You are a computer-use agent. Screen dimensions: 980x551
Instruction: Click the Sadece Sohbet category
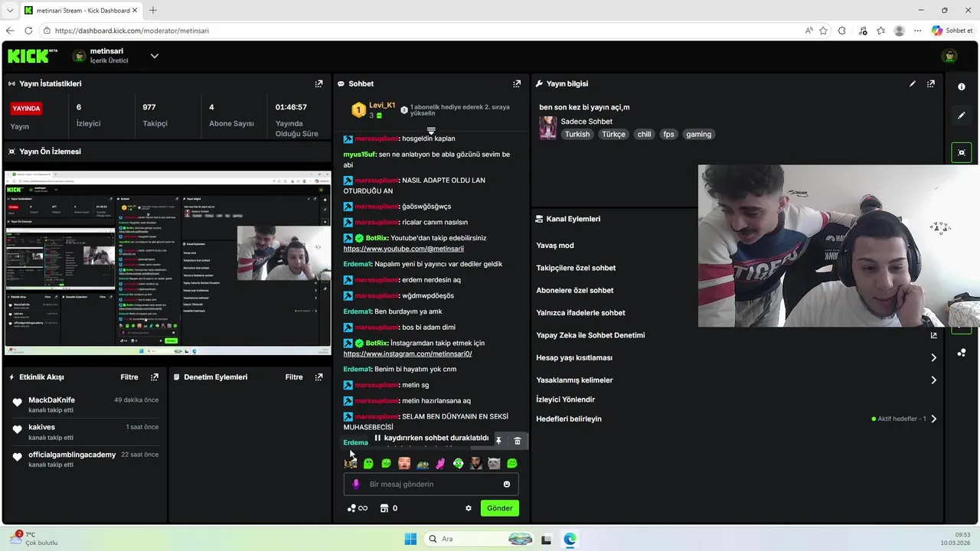coord(586,122)
